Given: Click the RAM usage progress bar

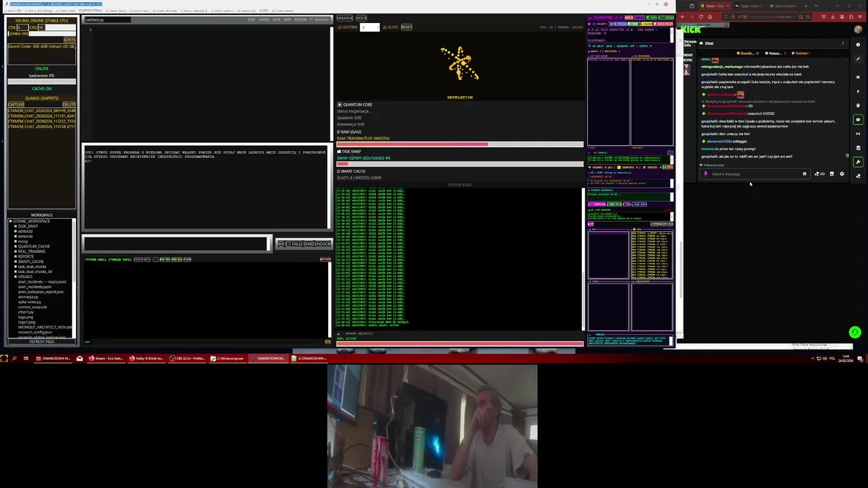Looking at the screenshot, I should 460,144.
